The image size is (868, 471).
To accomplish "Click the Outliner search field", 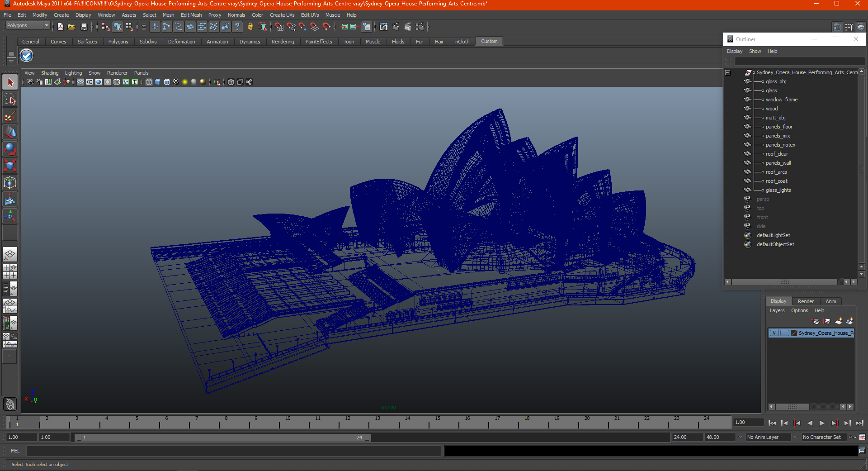I will tap(799, 61).
